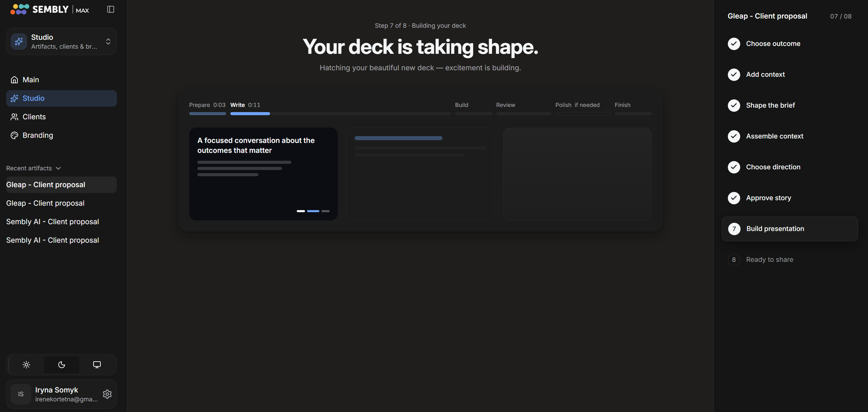Go to Studio in navigation
The image size is (868, 412).
pos(61,98)
